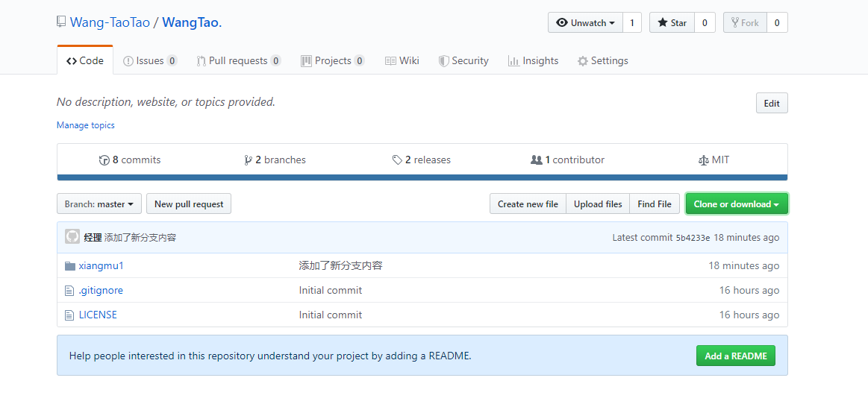
Task: View the 2 branches list
Action: 275,160
